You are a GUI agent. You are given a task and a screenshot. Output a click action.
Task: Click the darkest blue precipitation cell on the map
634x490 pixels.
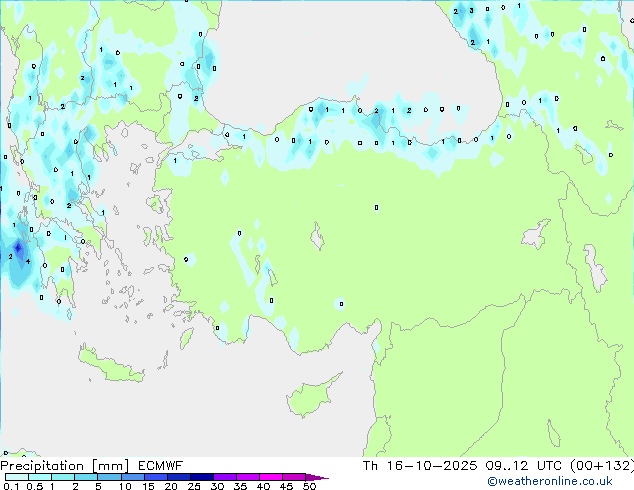pos(18,247)
